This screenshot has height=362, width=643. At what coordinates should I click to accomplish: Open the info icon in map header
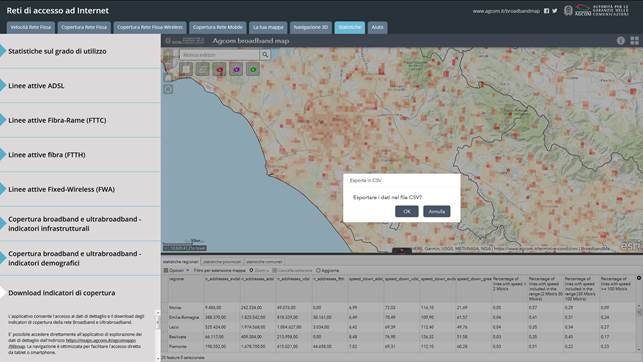tap(620, 41)
